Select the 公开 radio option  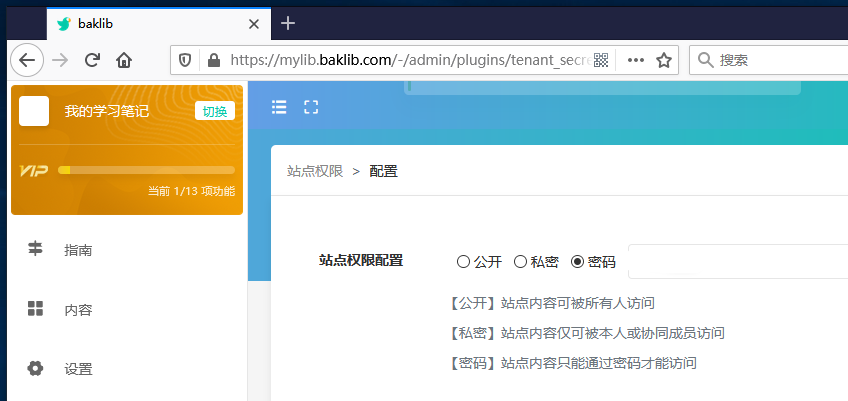pyautogui.click(x=463, y=262)
